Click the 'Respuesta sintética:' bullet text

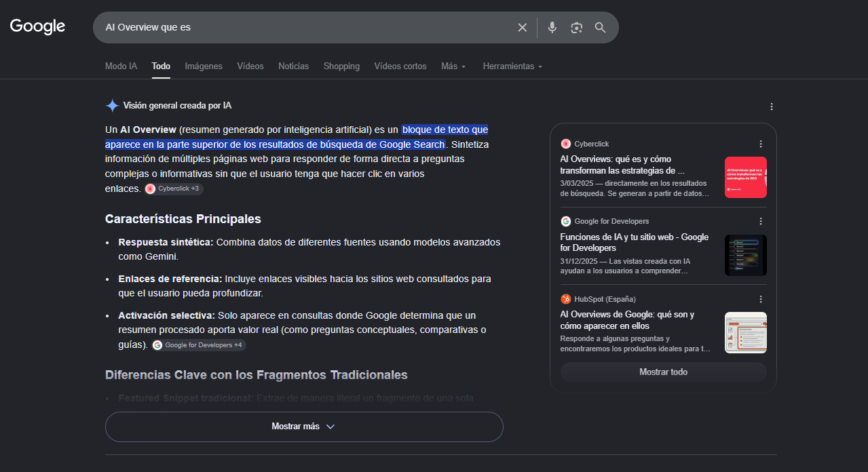[166, 242]
